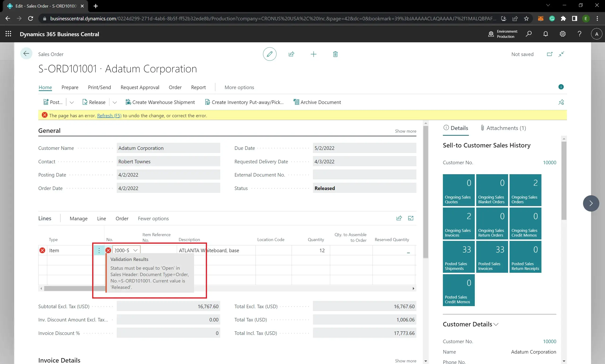Open browser extensions puzzle icon
The width and height of the screenshot is (605, 364).
pos(563,18)
